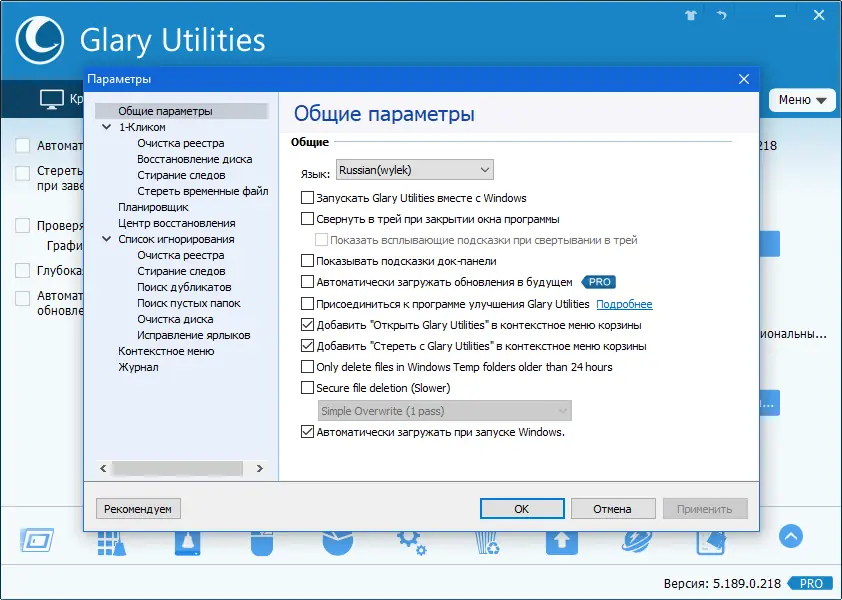Select Поиск пустых папок tree item
Screen dimensions: 842x600
[188, 303]
